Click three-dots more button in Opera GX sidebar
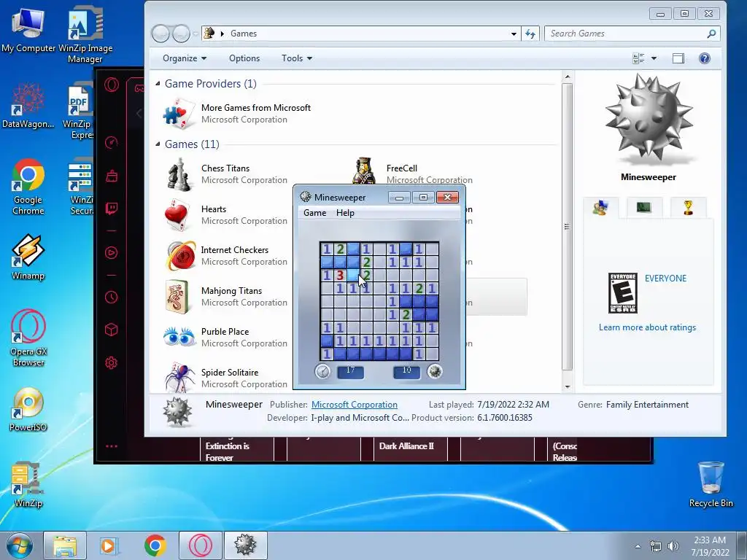747x560 pixels. pos(112,446)
